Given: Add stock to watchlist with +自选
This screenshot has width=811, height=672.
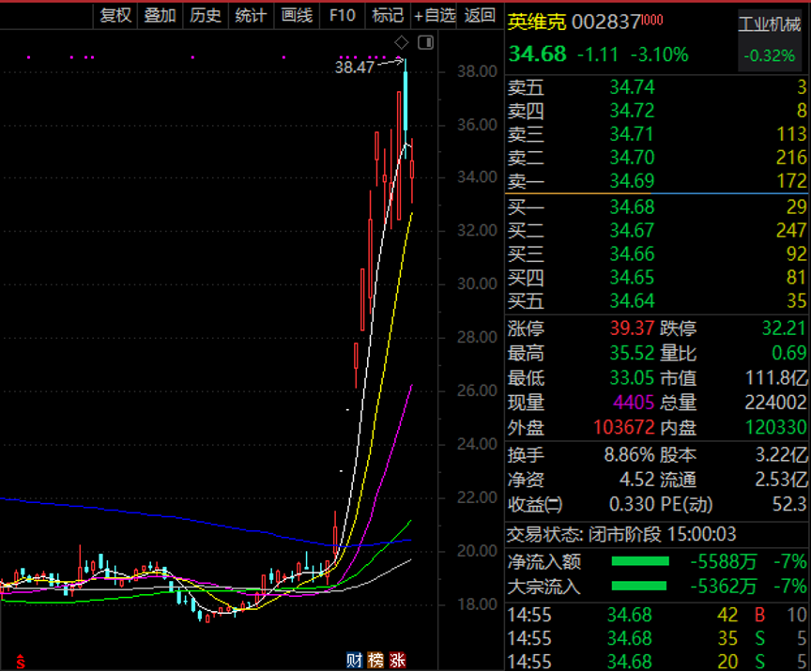Looking at the screenshot, I should click(x=435, y=15).
